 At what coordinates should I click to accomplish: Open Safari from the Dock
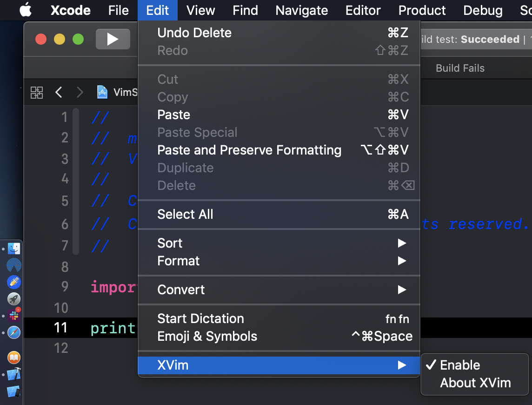tap(13, 332)
